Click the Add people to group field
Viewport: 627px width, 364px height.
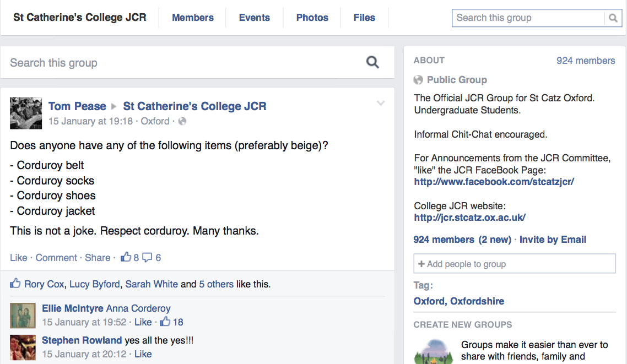click(515, 264)
